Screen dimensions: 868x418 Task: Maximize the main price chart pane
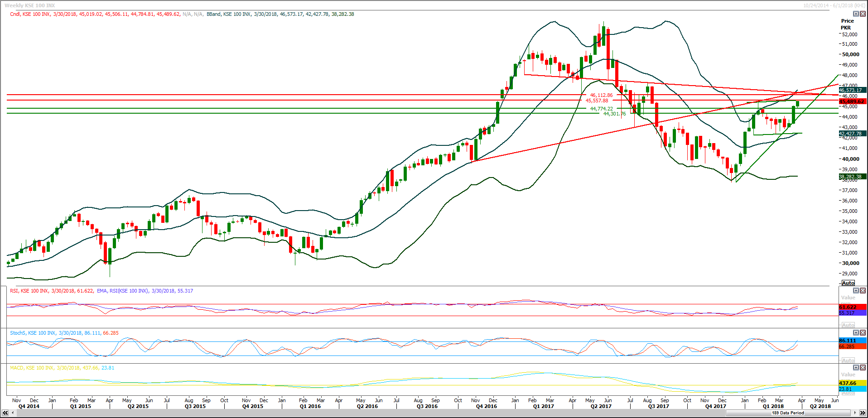[x=856, y=14]
